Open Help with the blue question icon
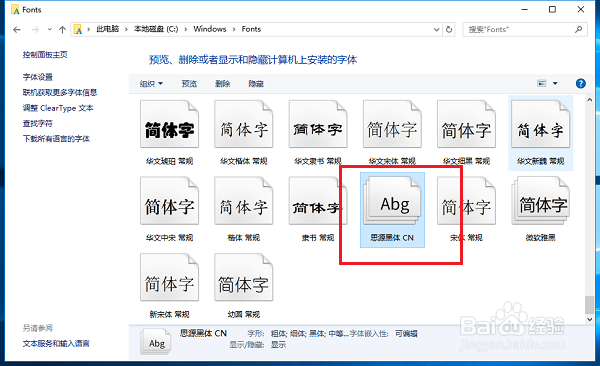 pyautogui.click(x=580, y=83)
